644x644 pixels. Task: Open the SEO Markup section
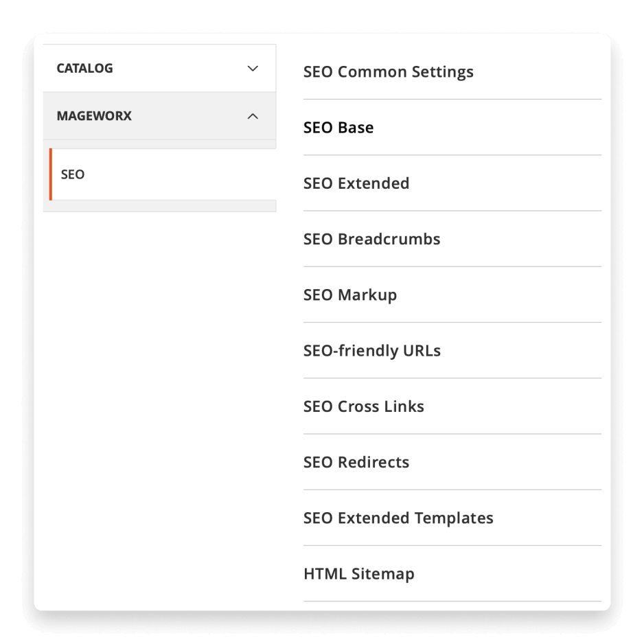coord(350,295)
